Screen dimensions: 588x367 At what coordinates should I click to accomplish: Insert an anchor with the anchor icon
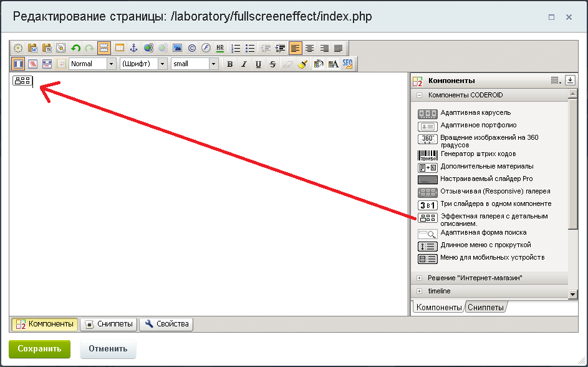[133, 48]
